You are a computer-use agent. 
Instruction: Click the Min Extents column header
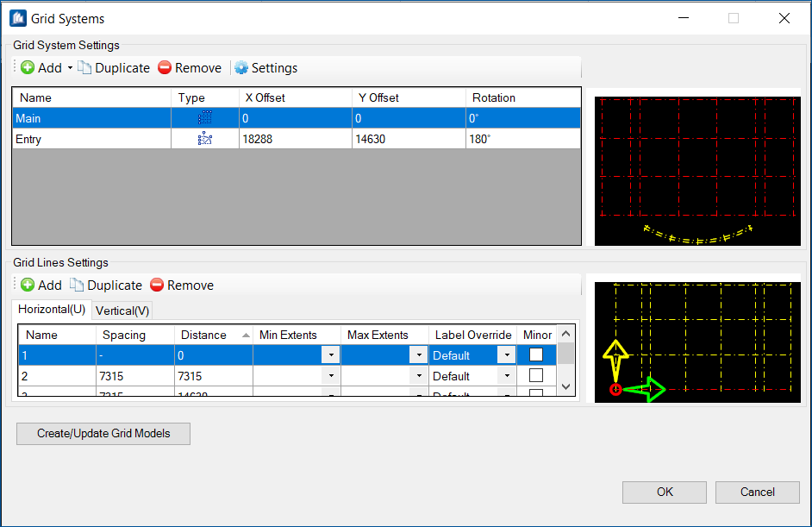297,335
